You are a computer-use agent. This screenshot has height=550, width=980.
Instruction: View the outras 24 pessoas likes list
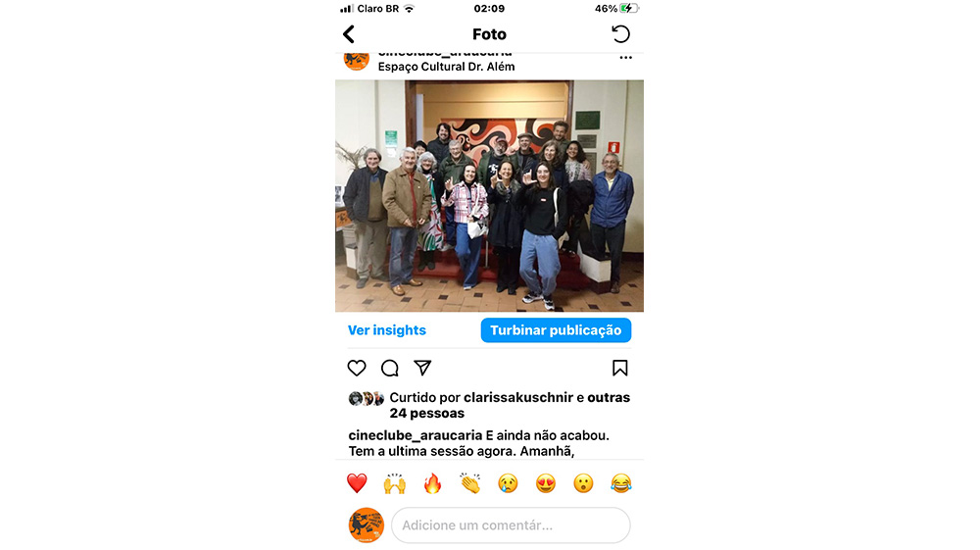[x=510, y=405]
